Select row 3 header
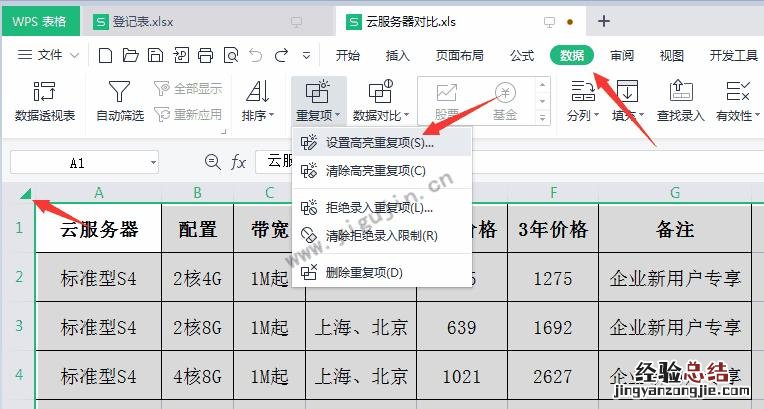Screen dimensions: 764x409 click(19, 326)
